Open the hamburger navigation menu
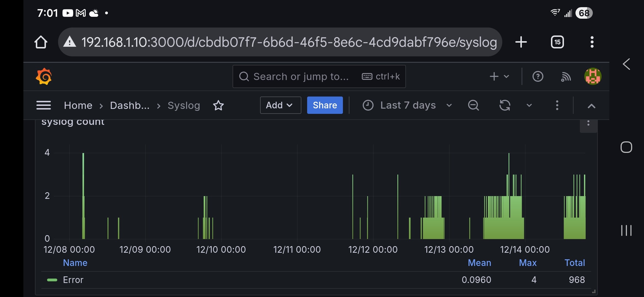Image resolution: width=644 pixels, height=297 pixels. tap(43, 105)
